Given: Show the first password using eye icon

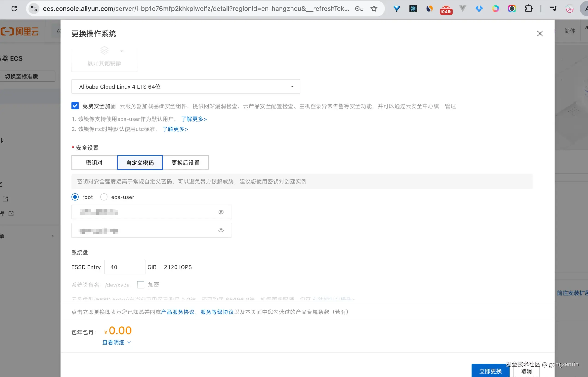Looking at the screenshot, I should pos(221,212).
